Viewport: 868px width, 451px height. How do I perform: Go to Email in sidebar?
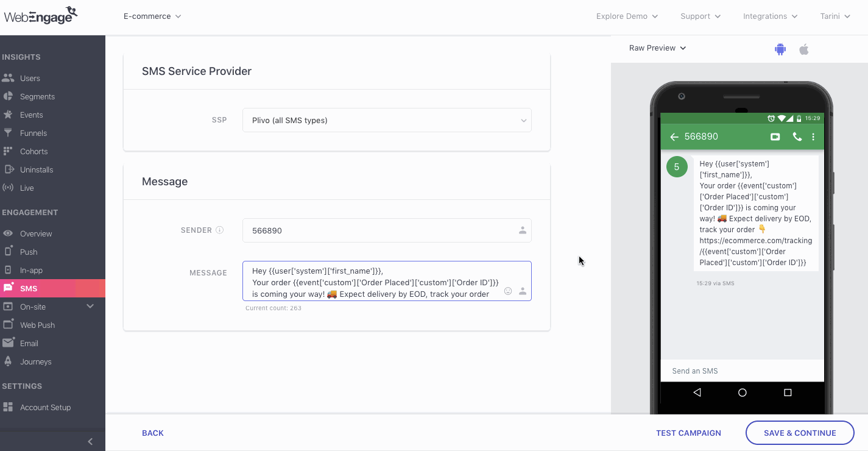click(x=29, y=343)
